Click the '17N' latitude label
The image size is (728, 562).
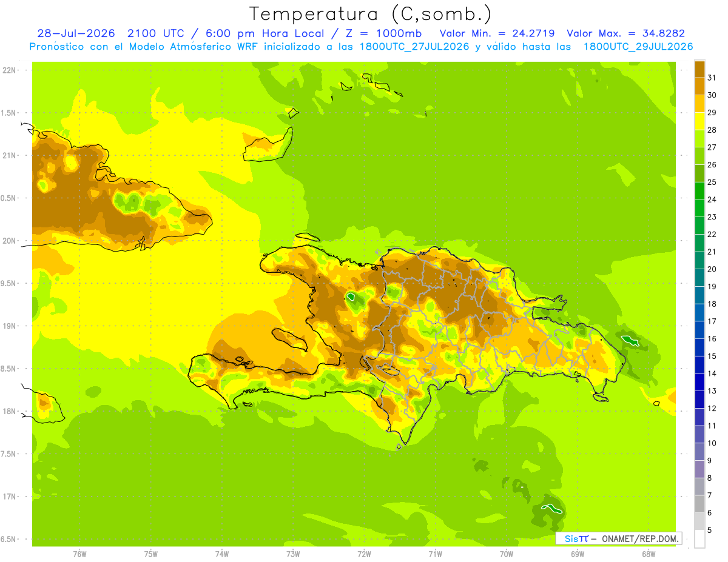[8, 497]
